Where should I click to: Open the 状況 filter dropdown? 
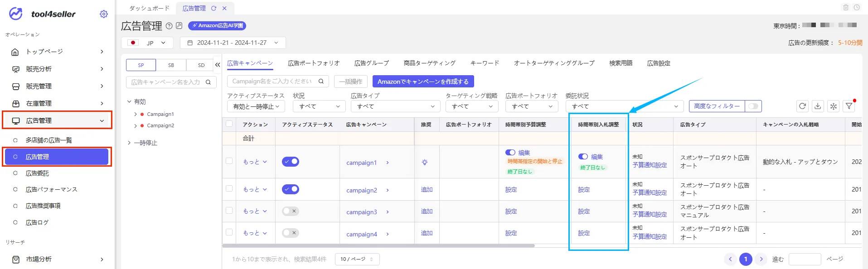320,106
